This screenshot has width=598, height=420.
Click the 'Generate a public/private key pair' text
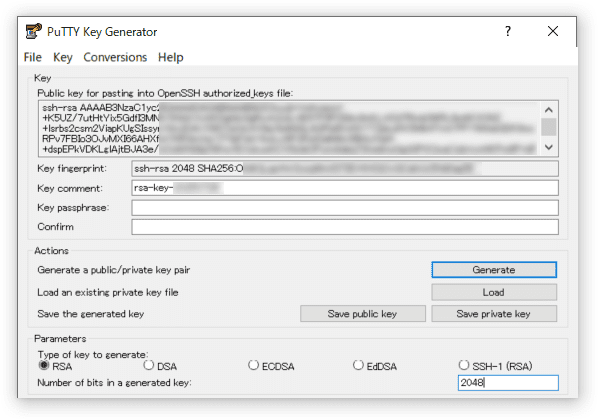[x=113, y=270]
